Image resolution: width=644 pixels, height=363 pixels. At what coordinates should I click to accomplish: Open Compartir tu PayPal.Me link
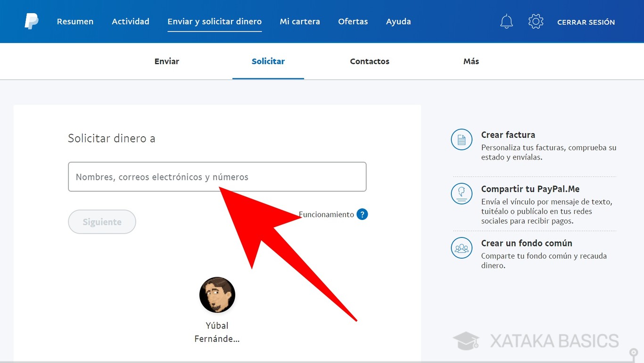click(x=530, y=189)
